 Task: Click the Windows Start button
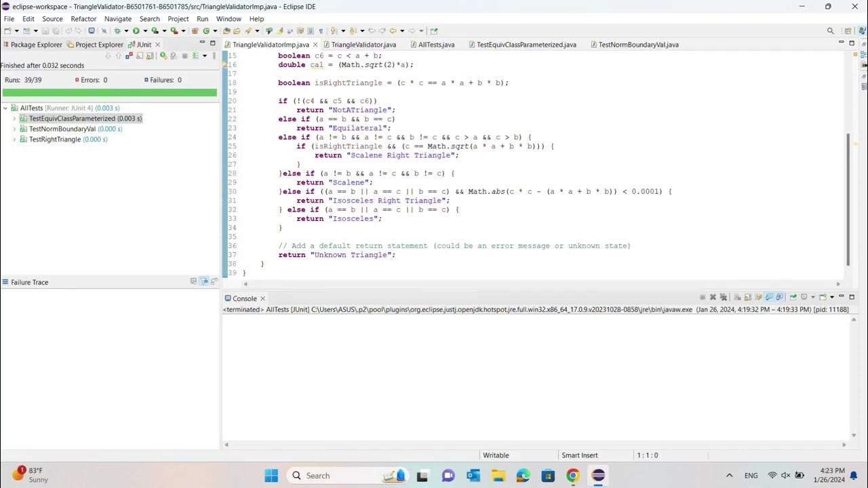pos(271,475)
